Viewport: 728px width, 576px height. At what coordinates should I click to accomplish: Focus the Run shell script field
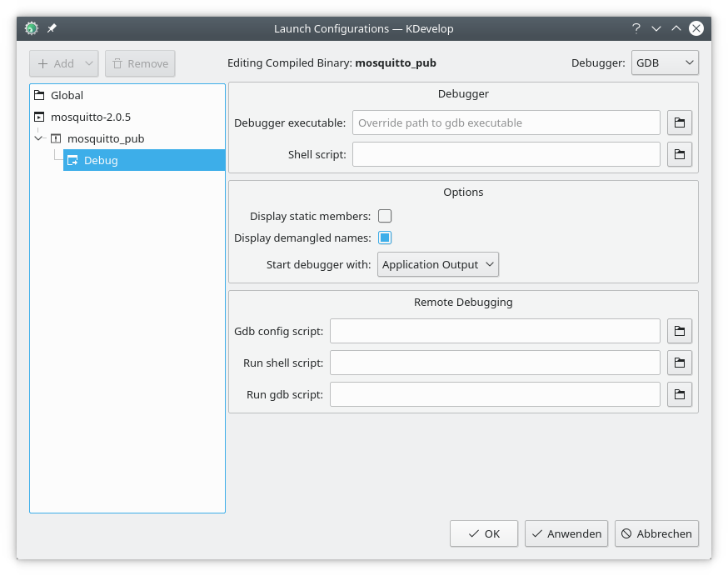pos(495,363)
